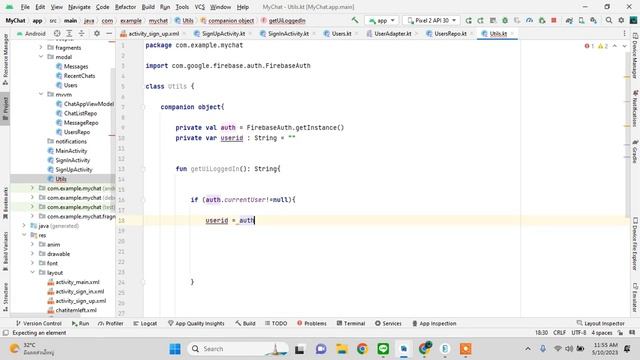Collapse the layout resource folder
640x360 pixels.
(x=32, y=273)
